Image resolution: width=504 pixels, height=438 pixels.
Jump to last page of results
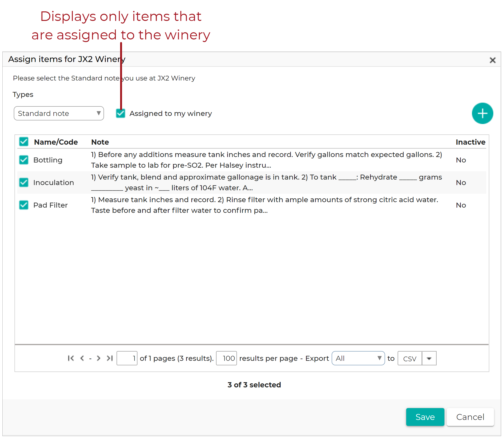coord(110,358)
